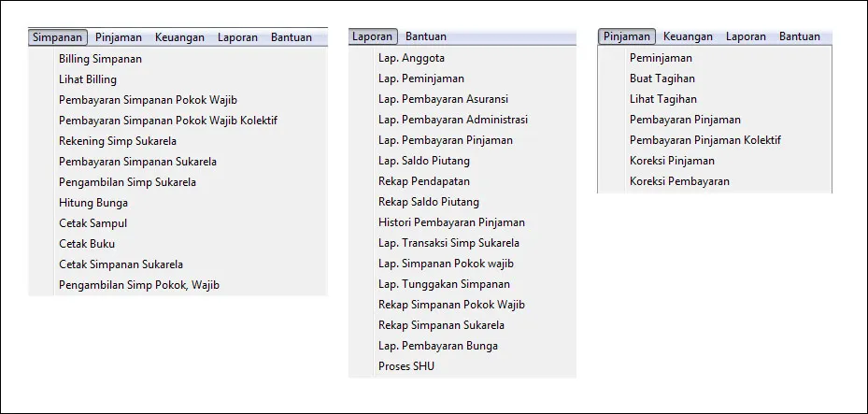Screen dimensions: 868x414
Task: Open Keuangan in right menu bar
Action: [x=688, y=36]
